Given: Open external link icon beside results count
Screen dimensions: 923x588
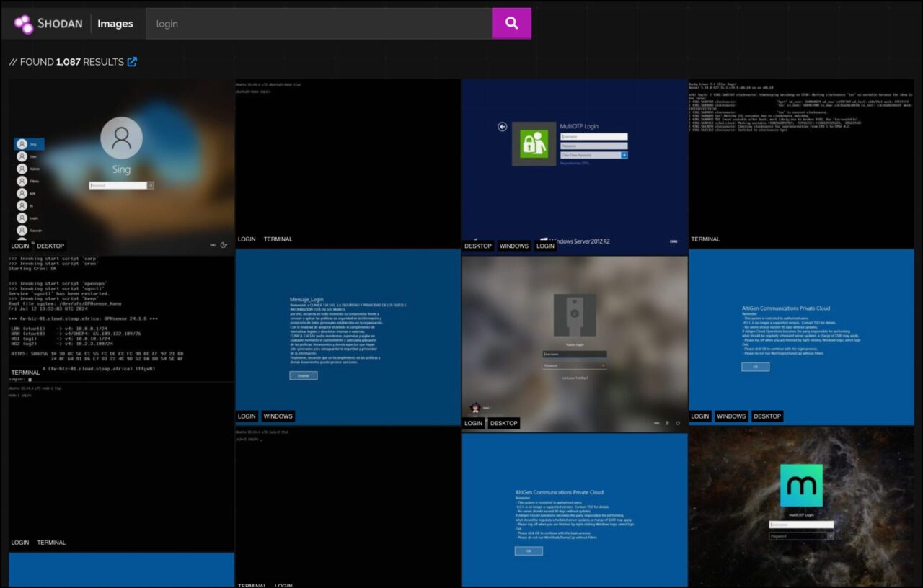Looking at the screenshot, I should [x=132, y=62].
